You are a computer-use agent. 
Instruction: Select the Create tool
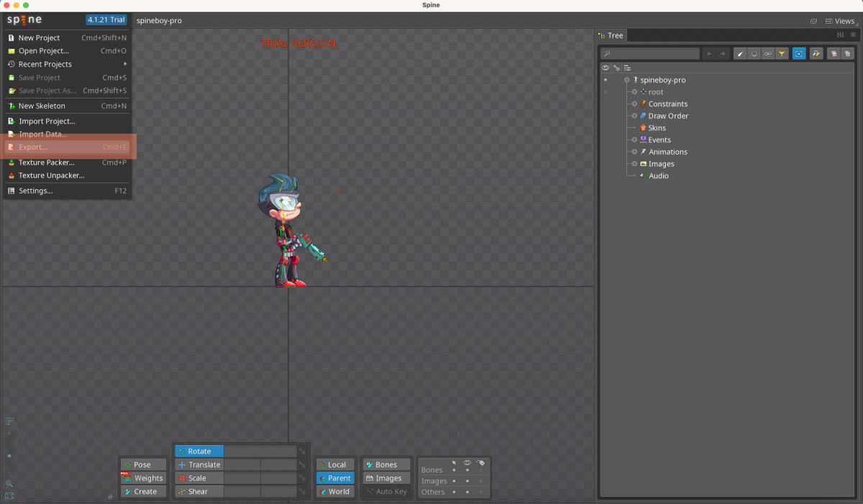(142, 492)
